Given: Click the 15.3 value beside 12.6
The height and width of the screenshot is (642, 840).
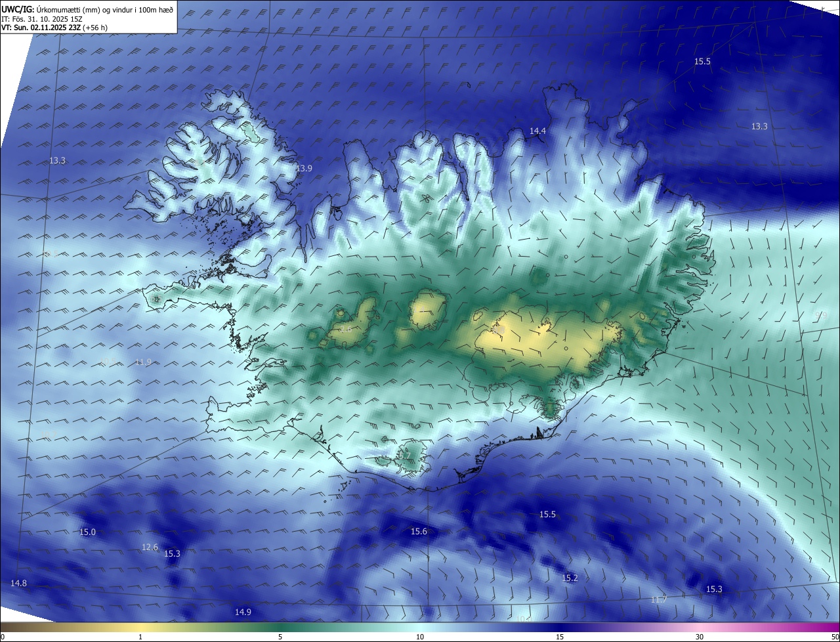Looking at the screenshot, I should pyautogui.click(x=172, y=554).
